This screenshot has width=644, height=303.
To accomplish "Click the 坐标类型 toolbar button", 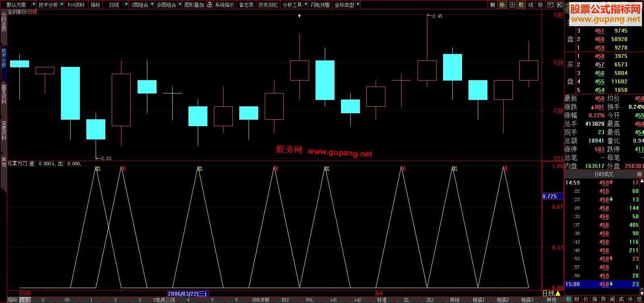I will pyautogui.click(x=344, y=5).
